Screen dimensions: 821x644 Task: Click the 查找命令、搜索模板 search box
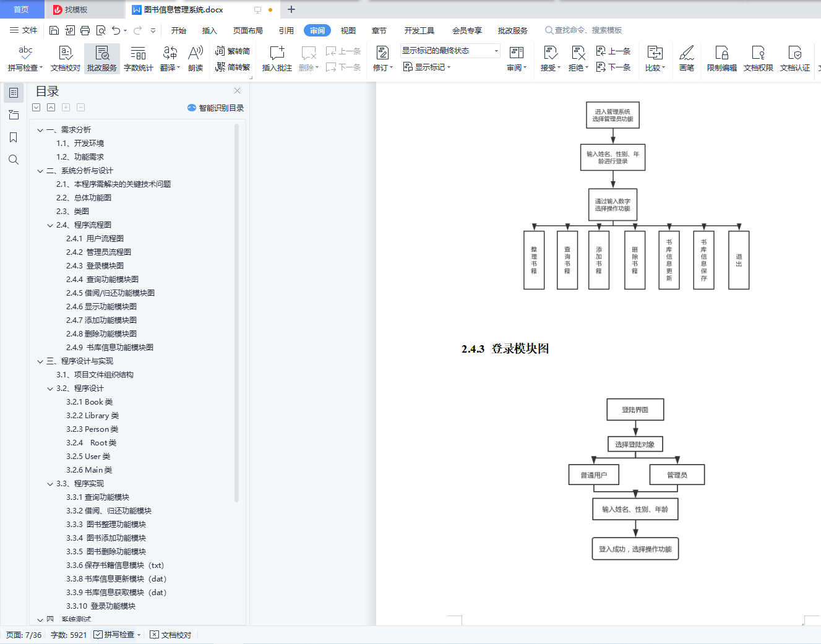point(583,30)
